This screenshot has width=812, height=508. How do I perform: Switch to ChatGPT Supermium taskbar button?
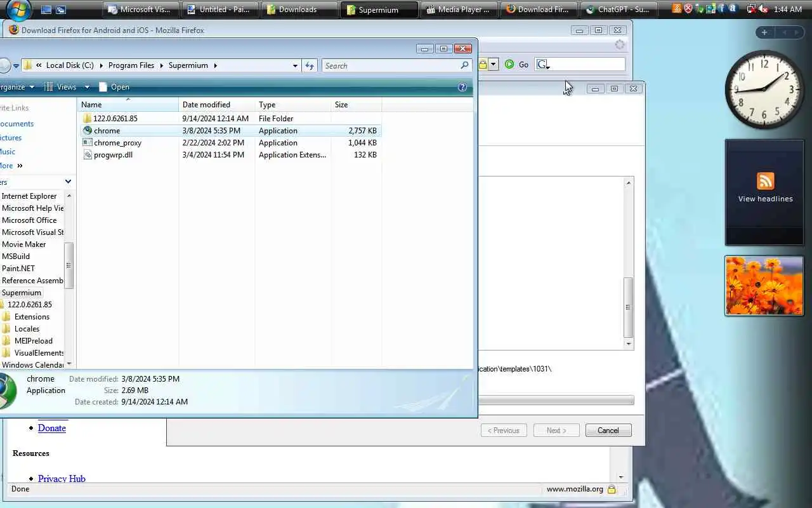tap(618, 10)
